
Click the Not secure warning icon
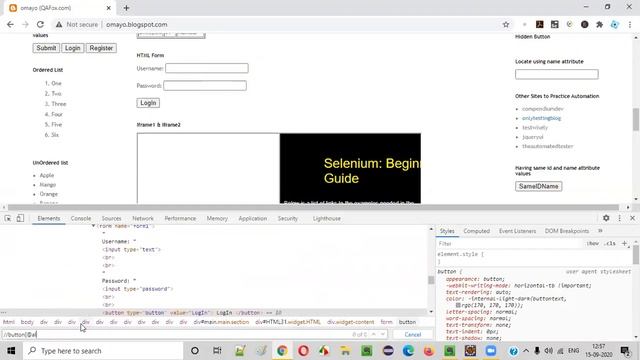59,24
